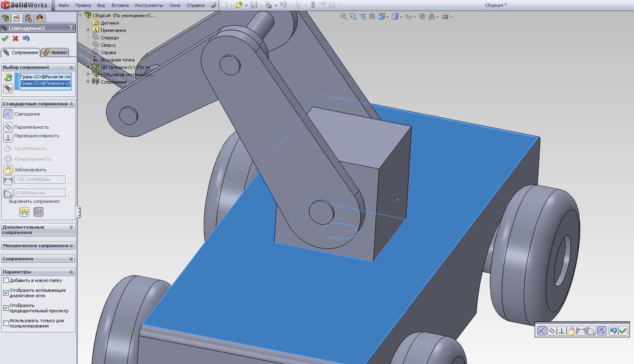Check Добавить в новую папку checkbox
Image resolution: width=634 pixels, height=364 pixels.
click(6, 280)
